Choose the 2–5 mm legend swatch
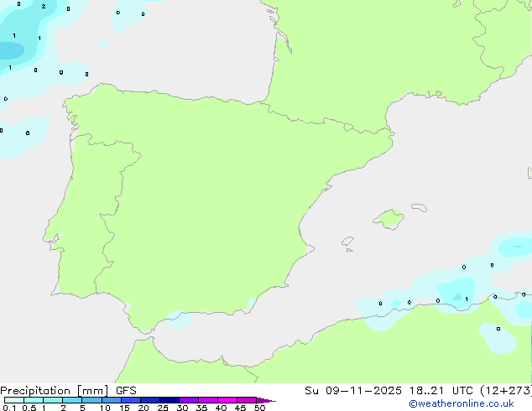This screenshot has height=411, width=532. click(72, 400)
